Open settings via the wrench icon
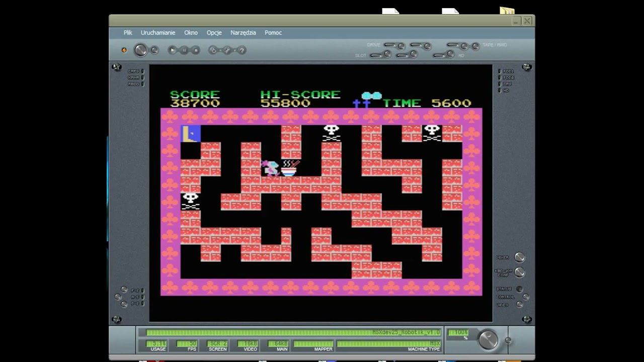This screenshot has width=644, height=362. tap(227, 50)
